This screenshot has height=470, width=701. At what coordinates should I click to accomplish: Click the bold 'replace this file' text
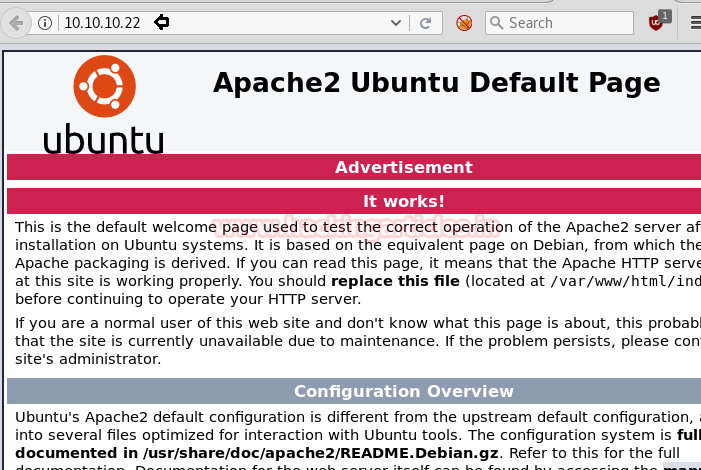[395, 281]
